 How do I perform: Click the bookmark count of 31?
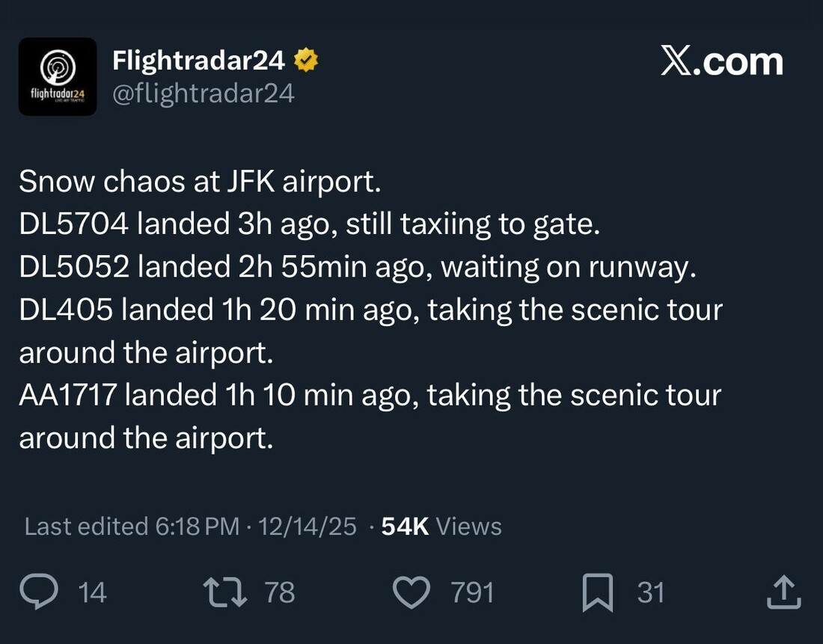tap(651, 593)
